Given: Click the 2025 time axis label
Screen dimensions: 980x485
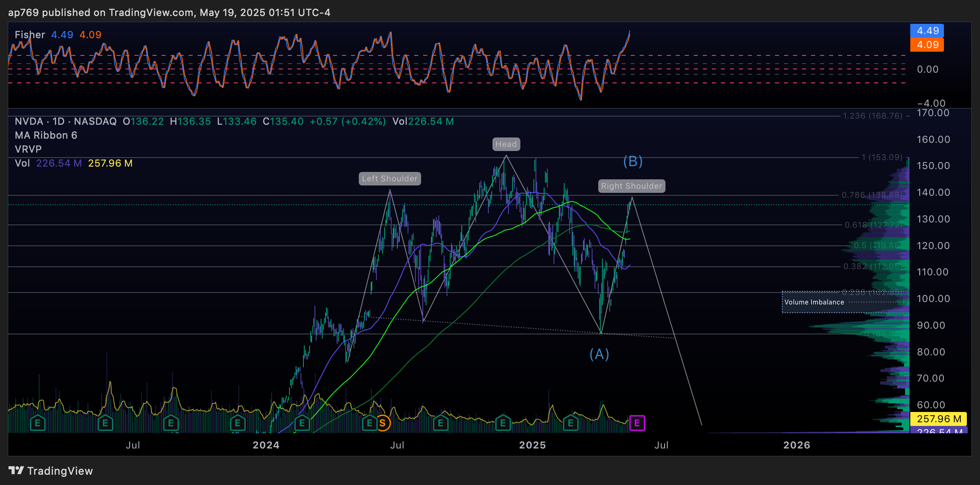Looking at the screenshot, I should pyautogui.click(x=533, y=445).
